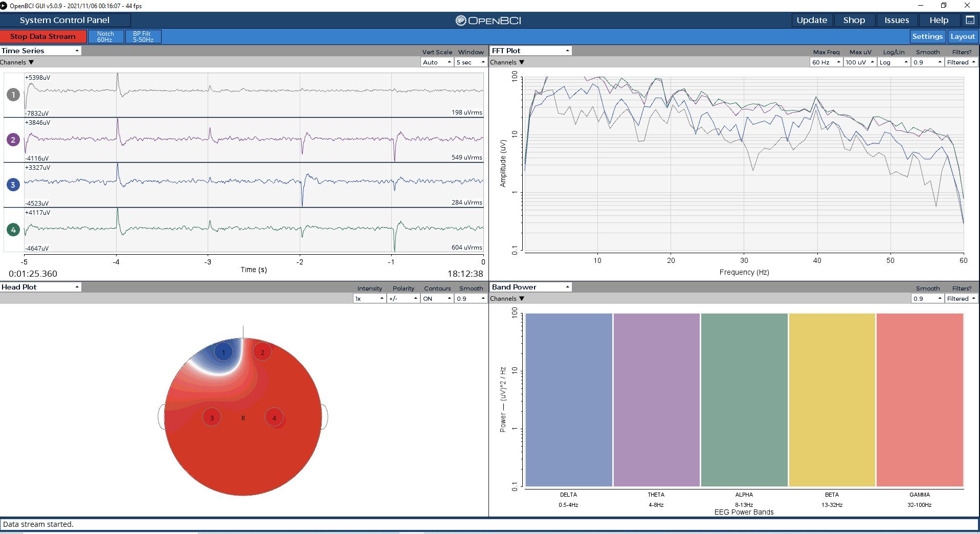Viewport: 980px width, 534px height.
Task: Expand Time Series Channels selector
Action: click(x=17, y=62)
